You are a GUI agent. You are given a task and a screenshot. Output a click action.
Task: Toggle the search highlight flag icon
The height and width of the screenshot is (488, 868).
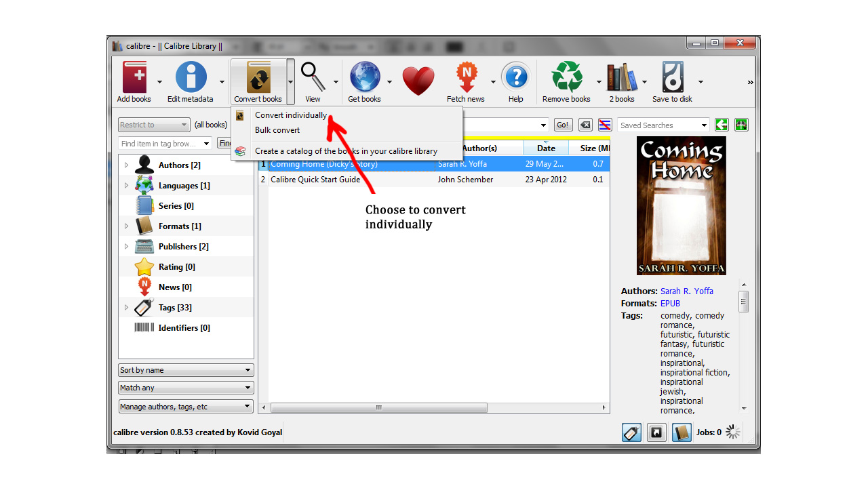(606, 125)
